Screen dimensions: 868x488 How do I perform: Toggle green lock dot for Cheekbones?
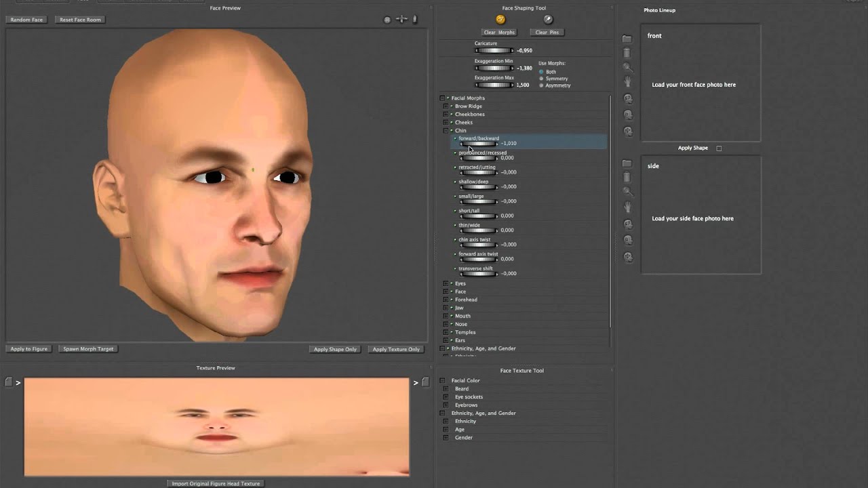coord(452,115)
